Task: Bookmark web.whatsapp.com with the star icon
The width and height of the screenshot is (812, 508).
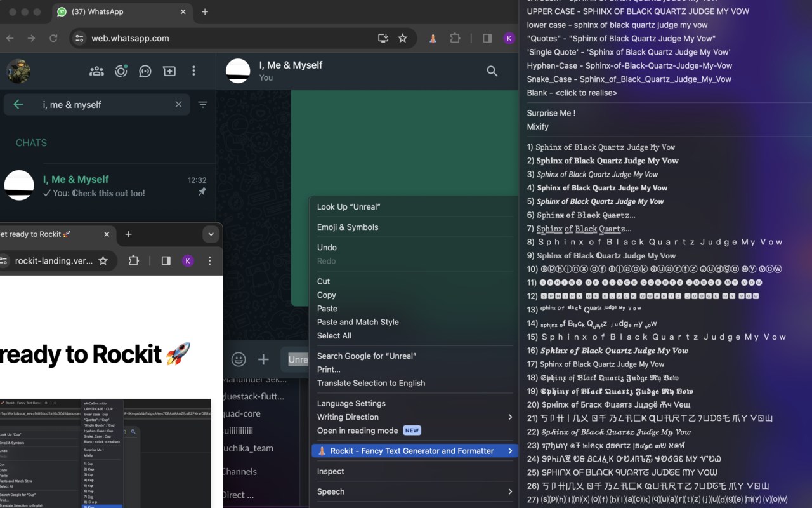Action: pos(402,38)
